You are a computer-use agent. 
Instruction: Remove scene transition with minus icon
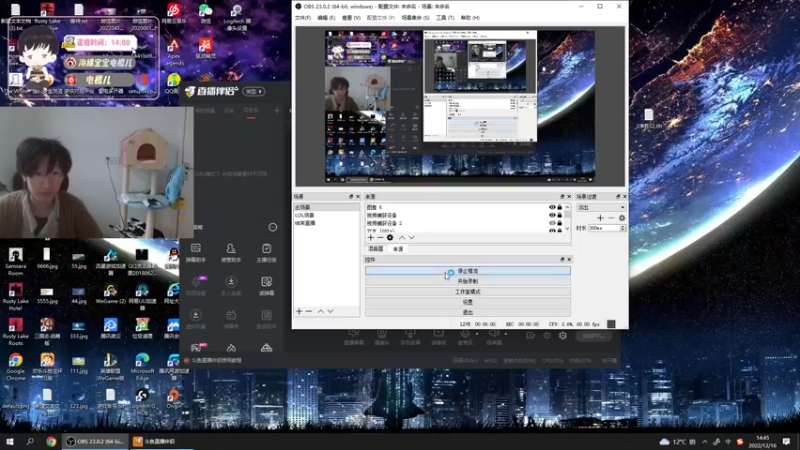[611, 218]
